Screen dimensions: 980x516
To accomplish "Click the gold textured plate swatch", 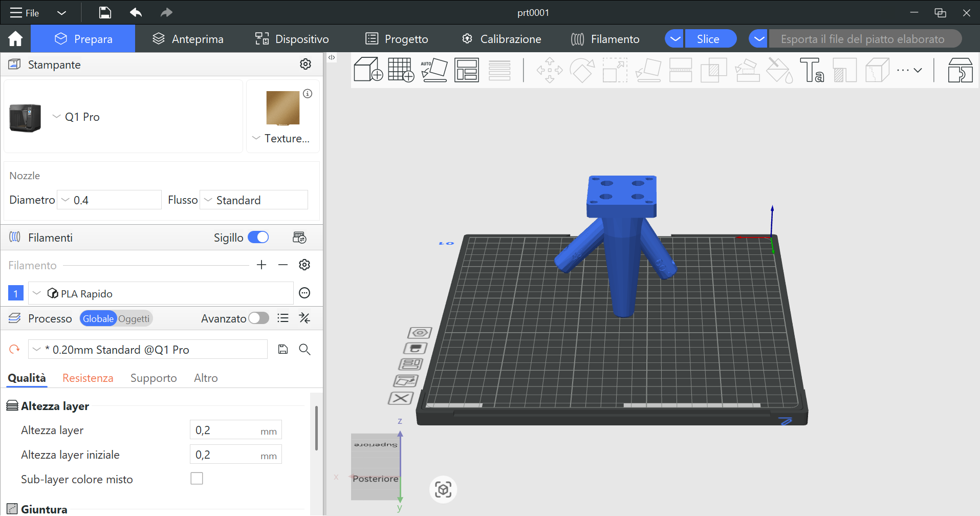I will 283,108.
